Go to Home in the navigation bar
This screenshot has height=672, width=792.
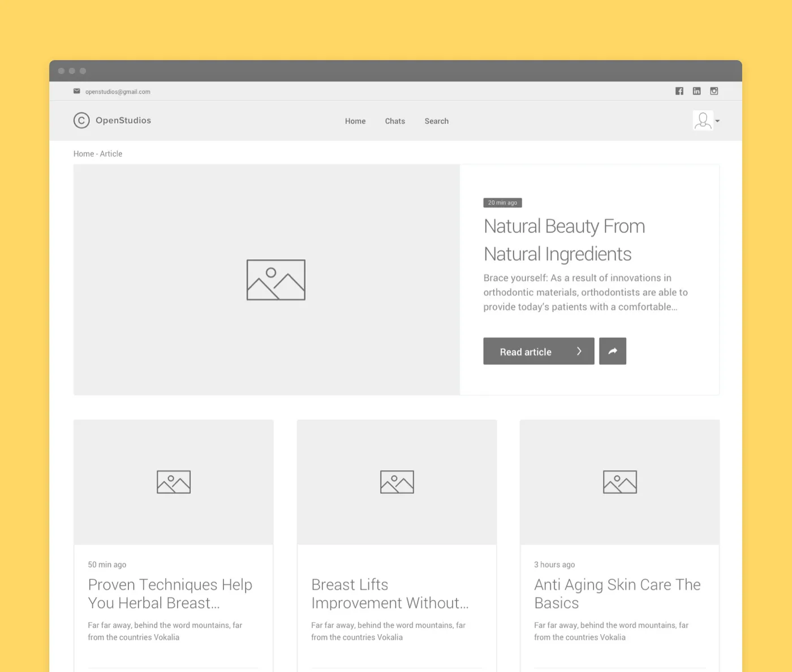[355, 121]
